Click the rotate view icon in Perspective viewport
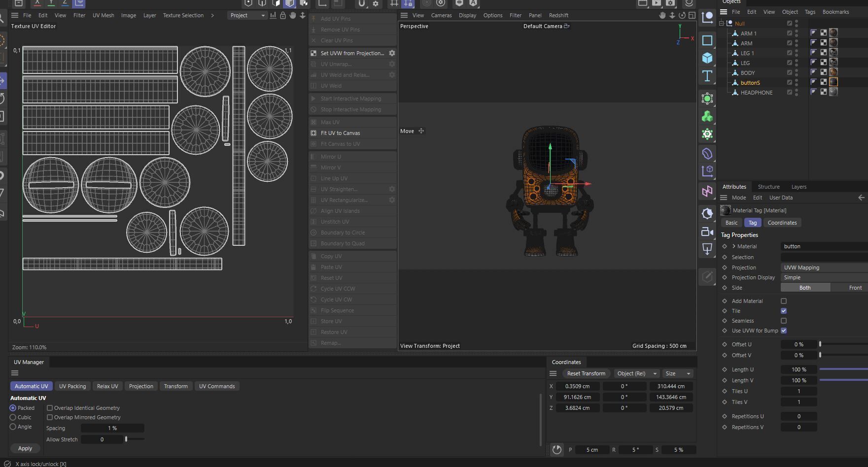868x467 pixels. pos(682,15)
